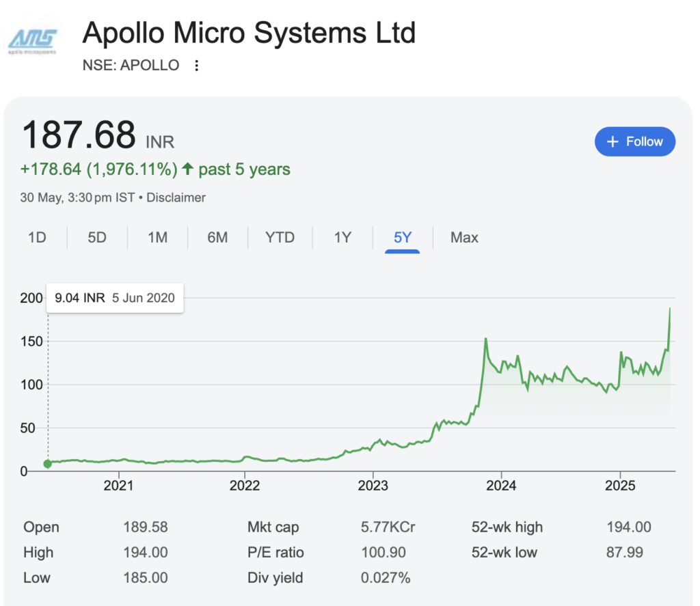This screenshot has width=700, height=606.
Task: Click the Mkt cap label
Action: click(x=273, y=527)
